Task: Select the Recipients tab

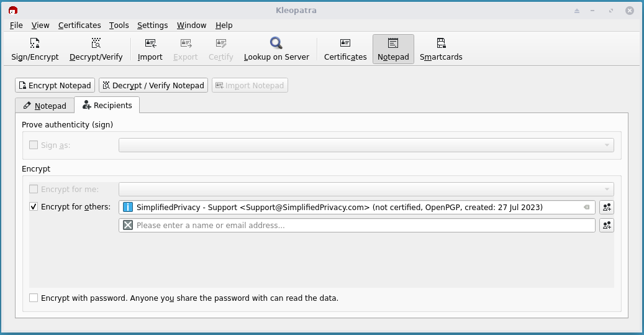Action: tap(107, 105)
